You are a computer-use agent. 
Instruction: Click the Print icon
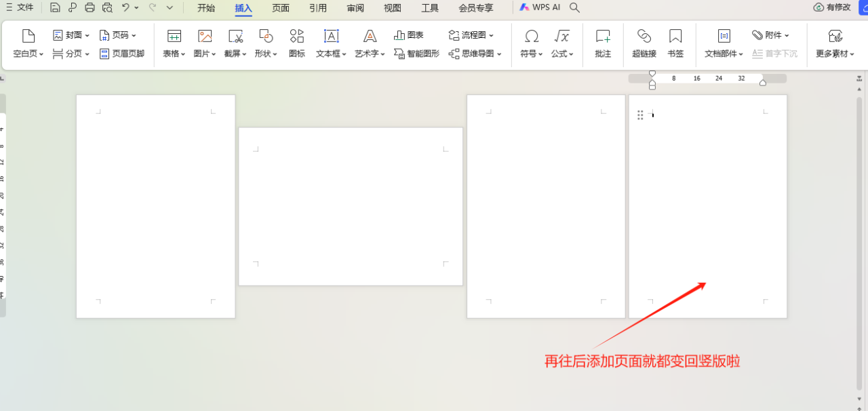(90, 7)
